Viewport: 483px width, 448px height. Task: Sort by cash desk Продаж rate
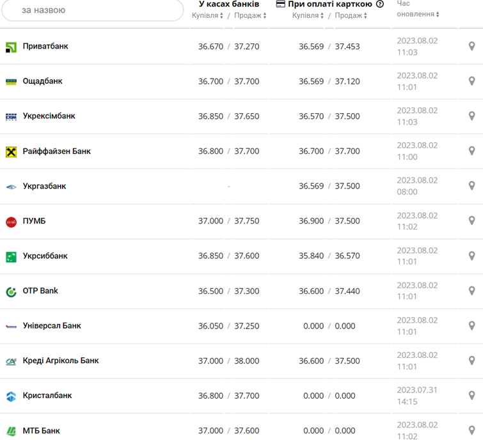pyautogui.click(x=250, y=15)
